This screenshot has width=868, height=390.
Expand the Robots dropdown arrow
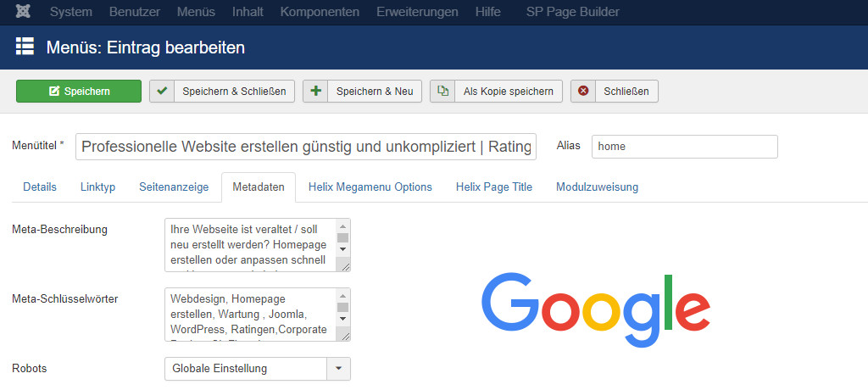[x=338, y=369]
